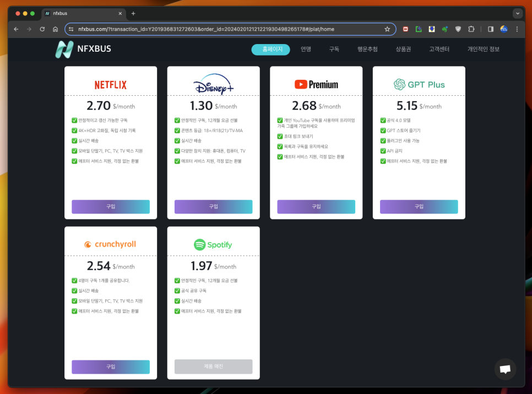This screenshot has width=532, height=394.
Task: Click Netflix 실시간 배송 checkmark
Action: 74,141
